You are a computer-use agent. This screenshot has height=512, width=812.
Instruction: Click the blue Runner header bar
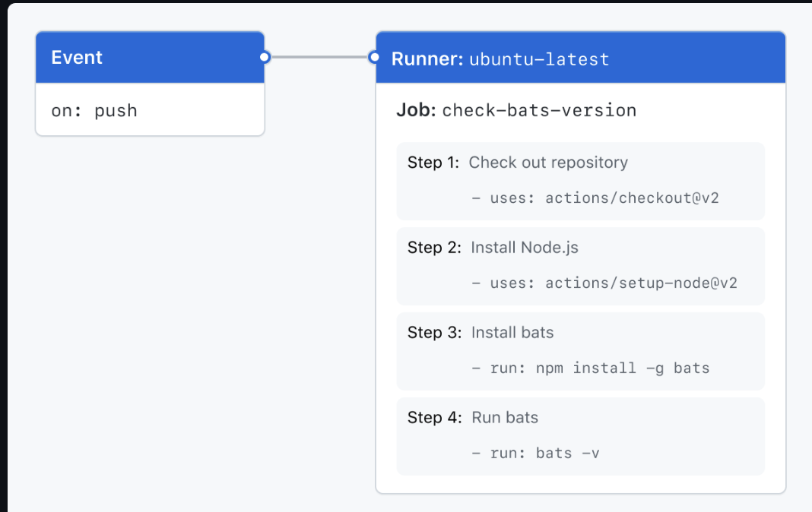coord(580,57)
